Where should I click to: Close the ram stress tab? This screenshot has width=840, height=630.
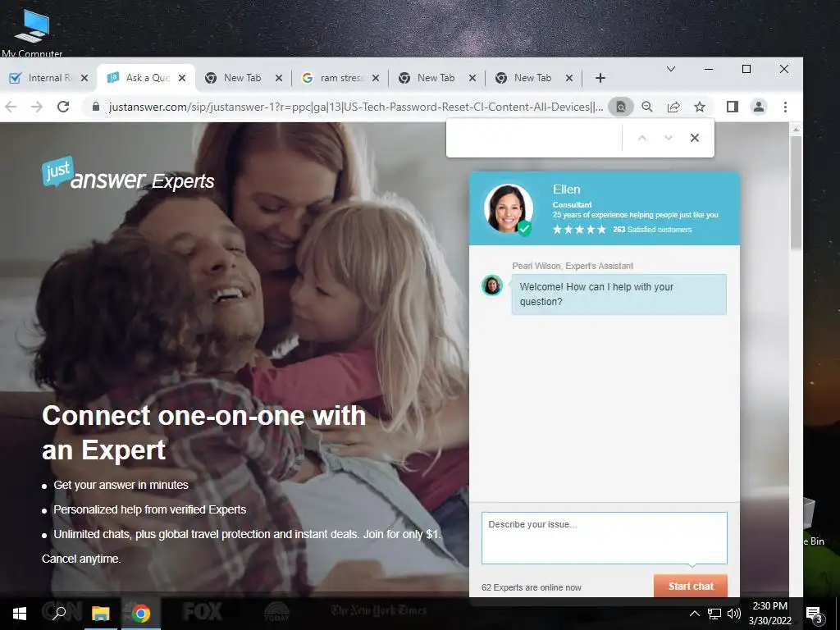point(376,78)
